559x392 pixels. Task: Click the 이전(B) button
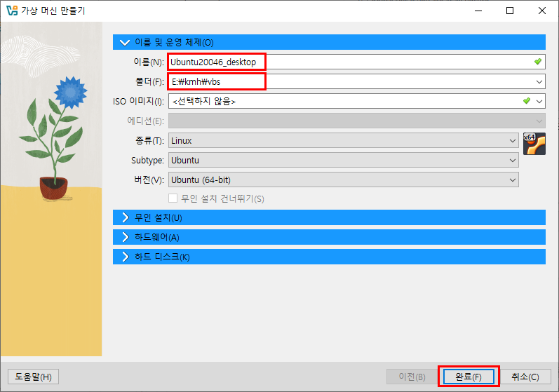point(412,377)
